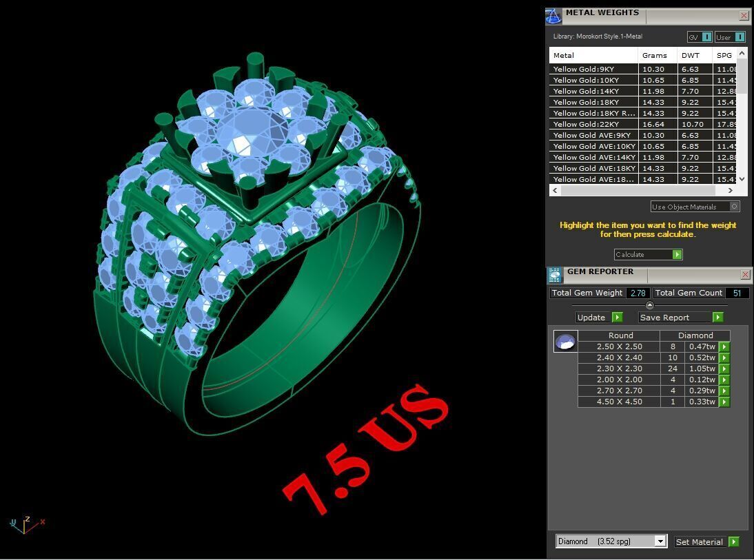Image resolution: width=754 pixels, height=560 pixels.
Task: Click the DWT column header
Action: pyautogui.click(x=694, y=55)
